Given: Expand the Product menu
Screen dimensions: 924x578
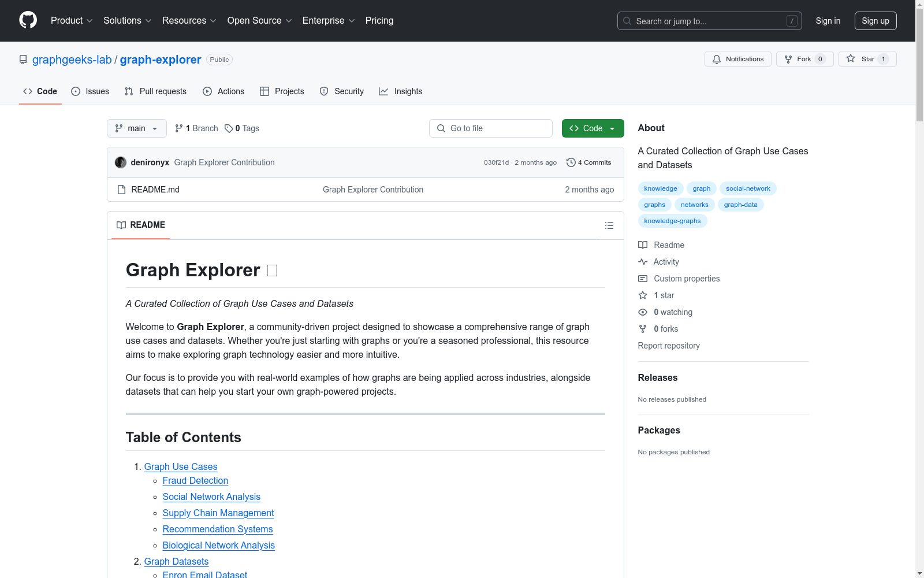Looking at the screenshot, I should click(72, 21).
